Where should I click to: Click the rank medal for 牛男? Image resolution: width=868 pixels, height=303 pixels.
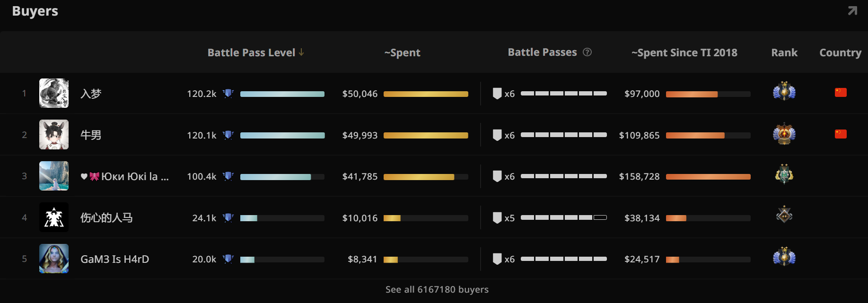click(784, 134)
